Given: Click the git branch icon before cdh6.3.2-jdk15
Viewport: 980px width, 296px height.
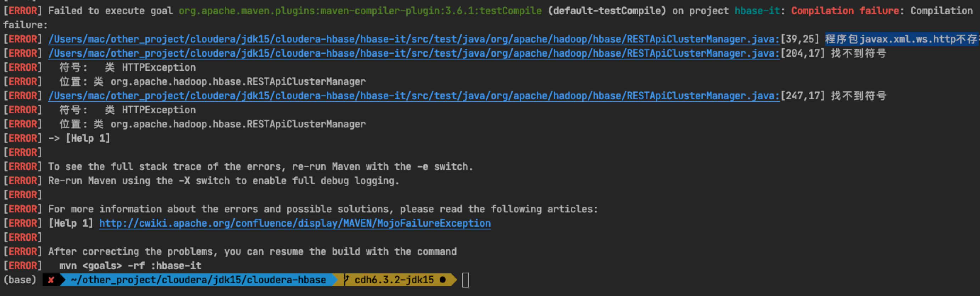Looking at the screenshot, I should (346, 280).
